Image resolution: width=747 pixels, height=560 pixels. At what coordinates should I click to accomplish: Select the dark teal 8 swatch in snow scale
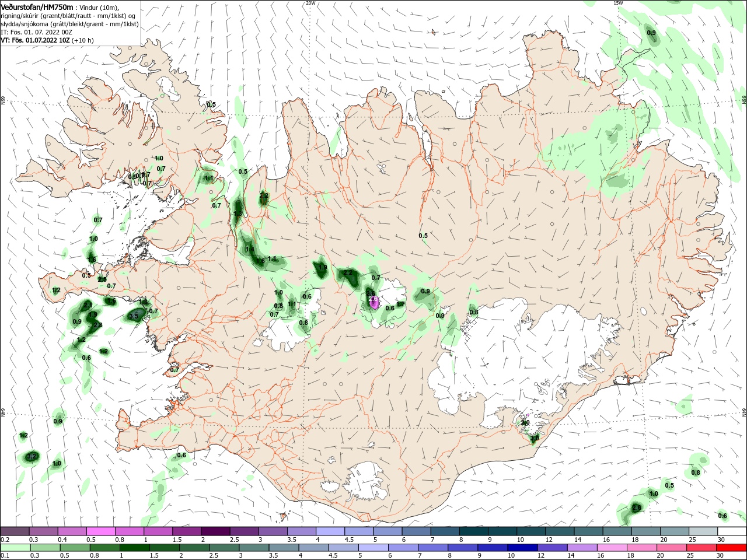474,531
